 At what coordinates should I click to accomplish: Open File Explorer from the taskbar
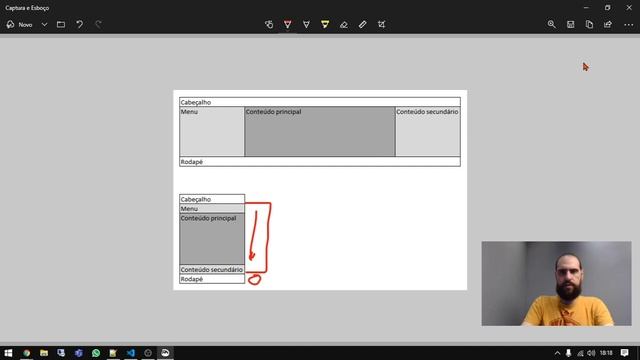44,353
